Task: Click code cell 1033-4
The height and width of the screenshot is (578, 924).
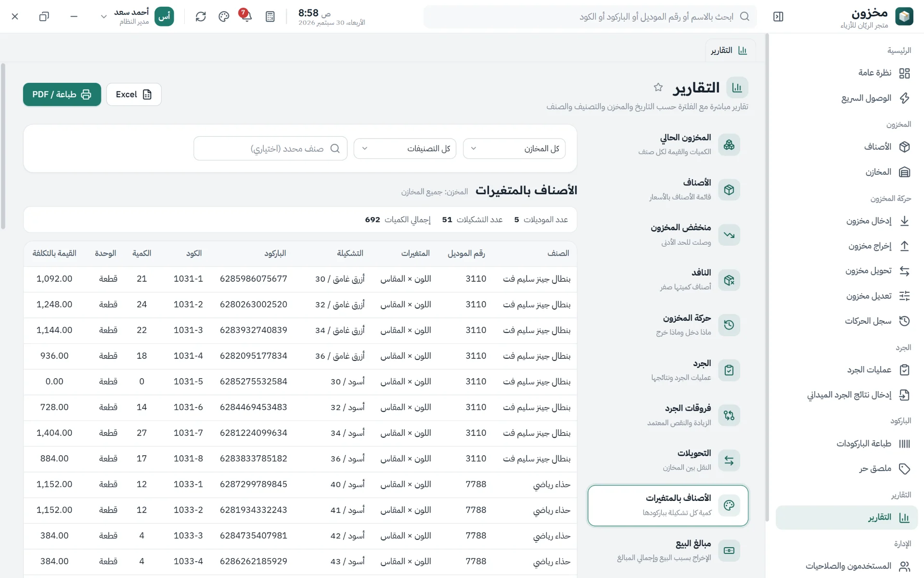Action: (x=188, y=562)
